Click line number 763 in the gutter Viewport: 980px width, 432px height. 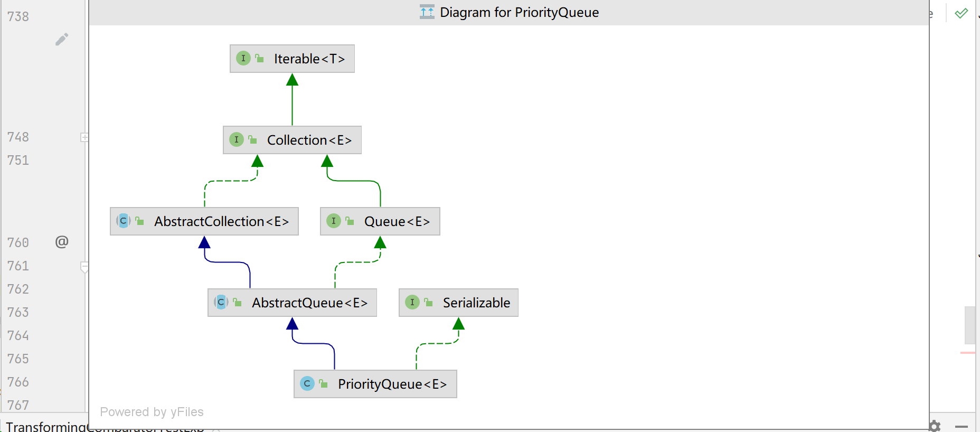[x=18, y=312]
